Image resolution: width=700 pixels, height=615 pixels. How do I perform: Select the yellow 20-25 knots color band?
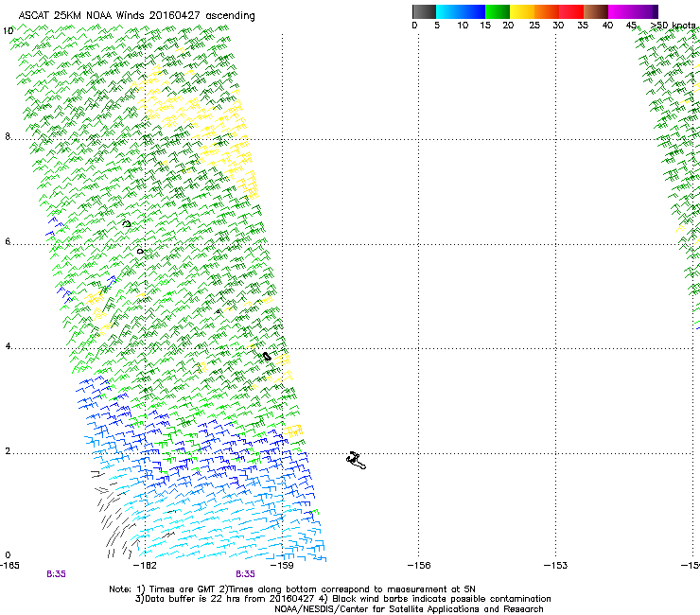point(522,11)
